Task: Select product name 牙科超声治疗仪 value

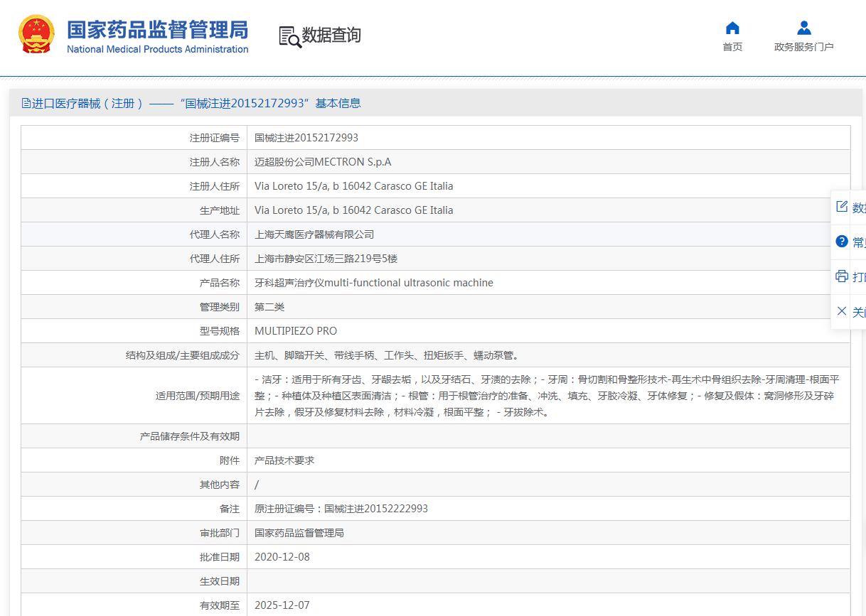Action: tap(374, 283)
